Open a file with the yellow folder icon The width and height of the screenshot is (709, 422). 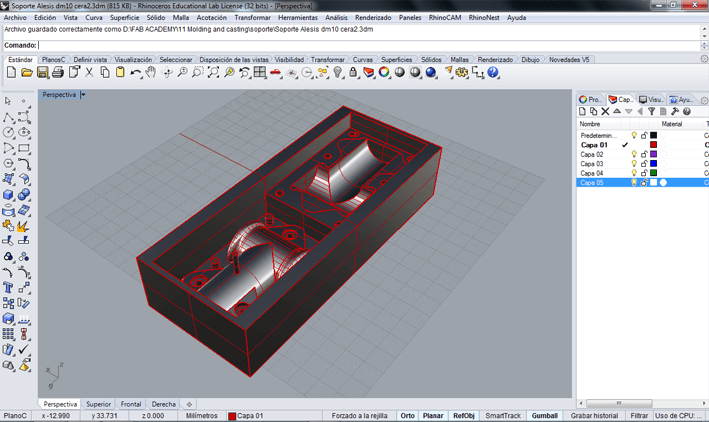(x=27, y=72)
